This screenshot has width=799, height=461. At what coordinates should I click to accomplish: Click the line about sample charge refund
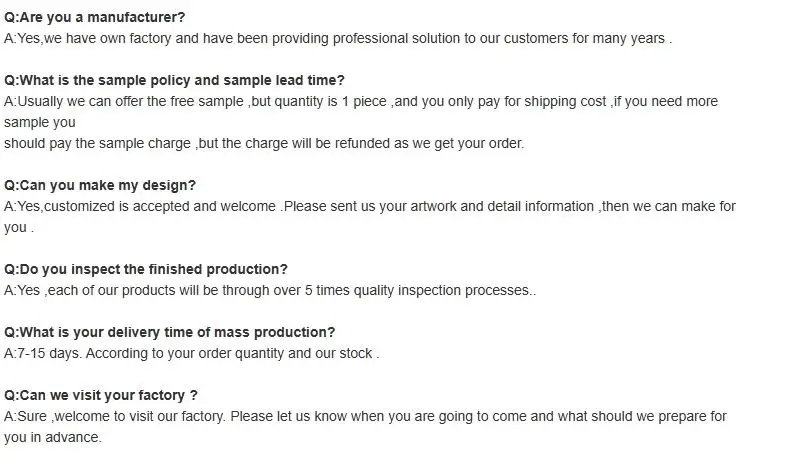pos(264,144)
